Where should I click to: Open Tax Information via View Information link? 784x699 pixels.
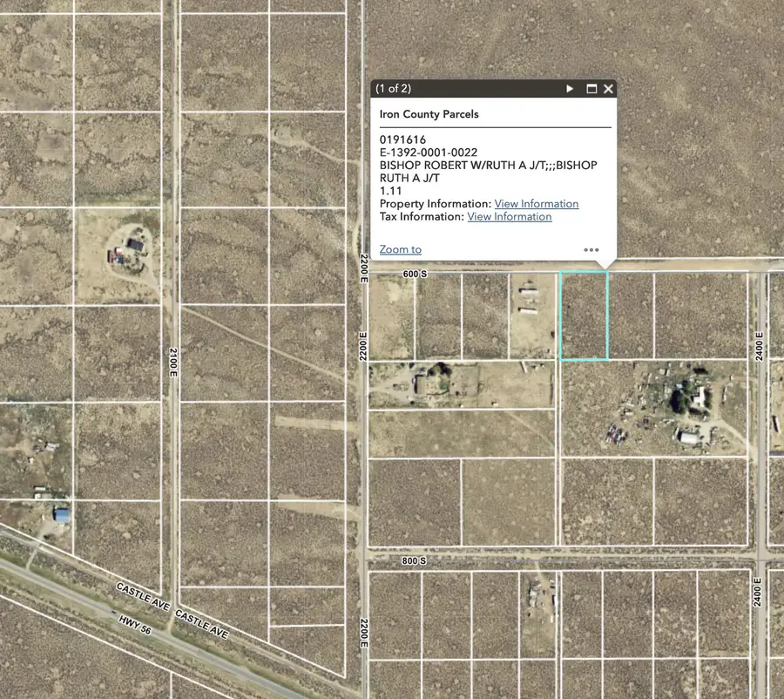point(510,216)
